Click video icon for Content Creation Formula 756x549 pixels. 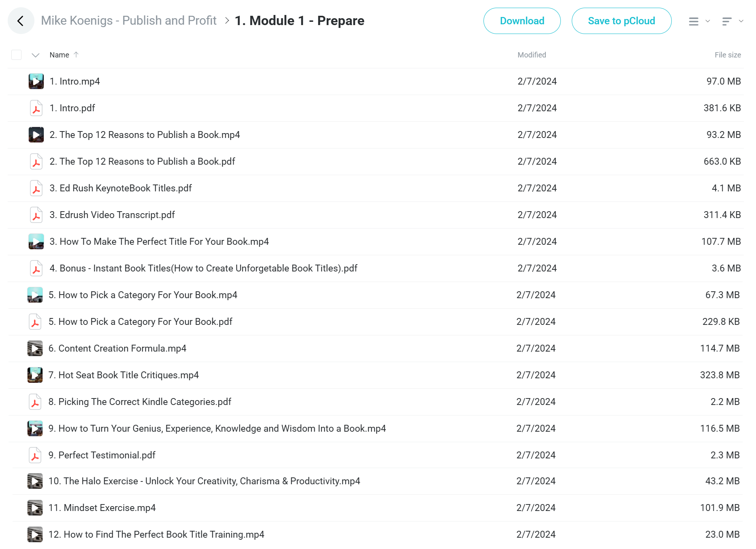35,348
